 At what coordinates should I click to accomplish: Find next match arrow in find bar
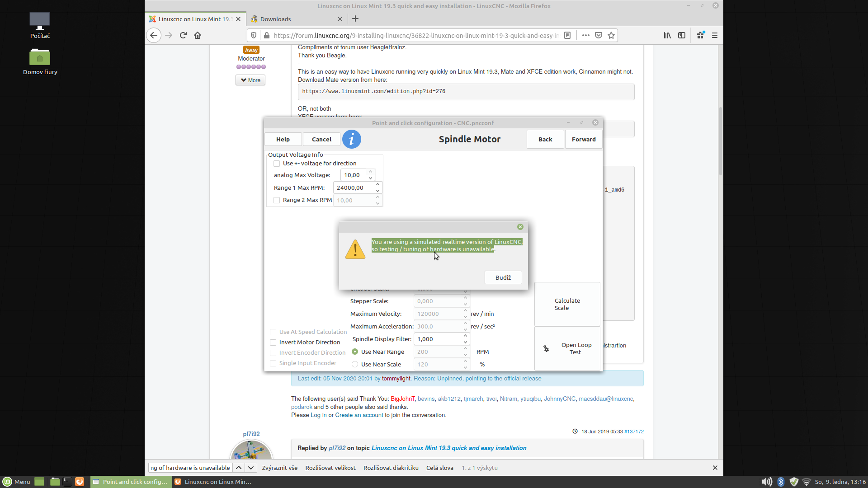tap(251, 468)
